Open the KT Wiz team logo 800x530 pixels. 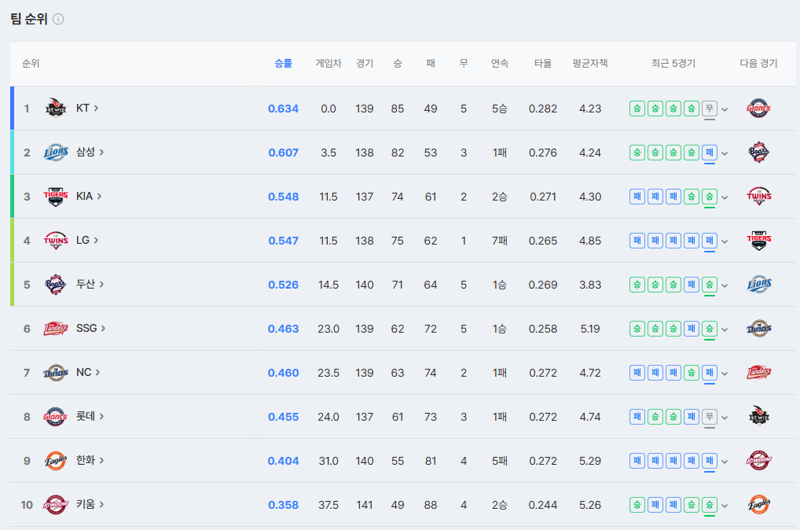pyautogui.click(x=56, y=108)
